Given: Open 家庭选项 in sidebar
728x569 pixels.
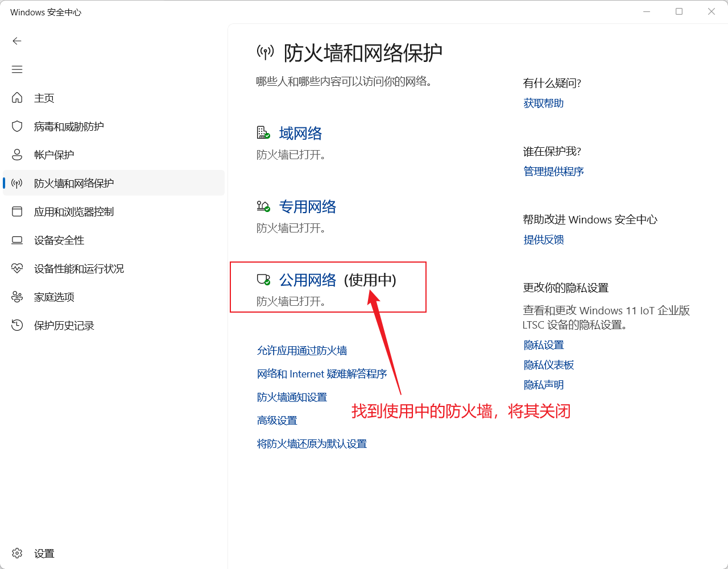Looking at the screenshot, I should point(114,297).
